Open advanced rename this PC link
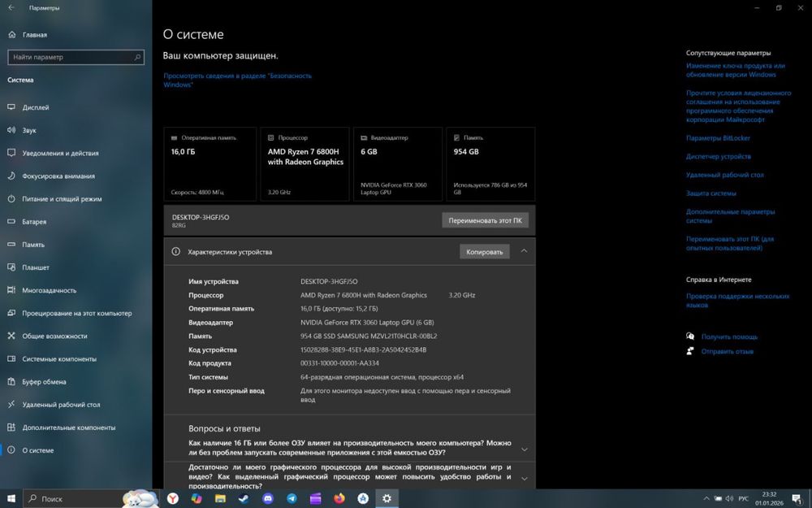Screen dimensions: 812x508 [x=730, y=244]
